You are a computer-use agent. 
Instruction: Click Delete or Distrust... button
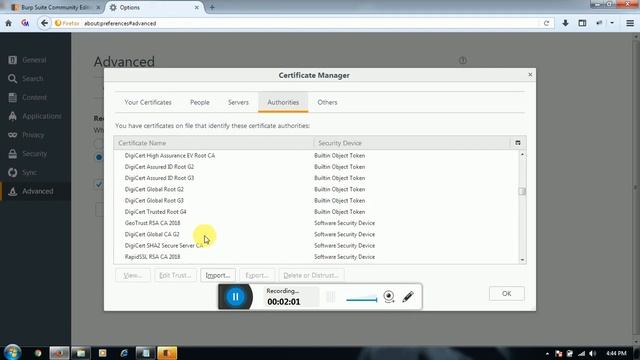click(311, 276)
